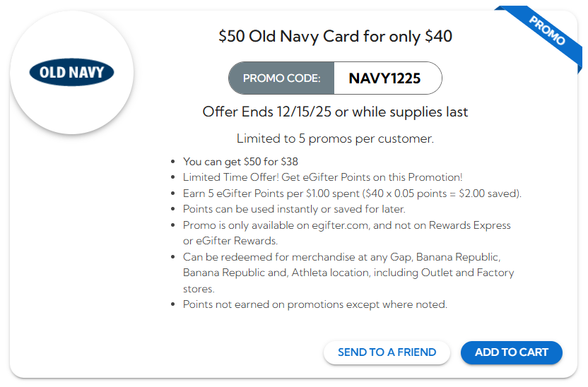Image resolution: width=588 pixels, height=387 pixels.
Task: Click the "You can get $50 for $38" bullet
Action: pos(240,162)
